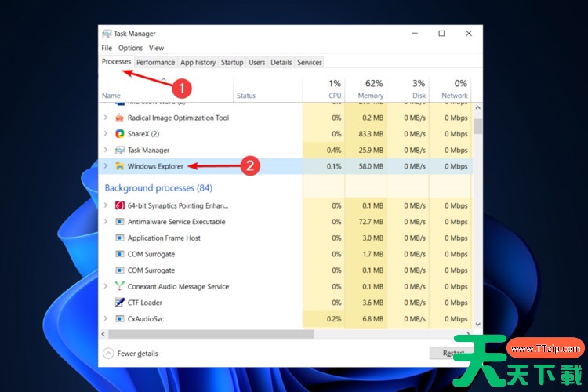
Task: Select the Processes tab
Action: tap(116, 61)
